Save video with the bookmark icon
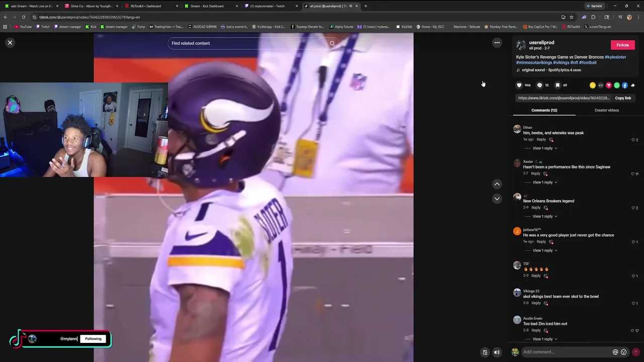Viewport: 644px width, 362px height. 557,85
